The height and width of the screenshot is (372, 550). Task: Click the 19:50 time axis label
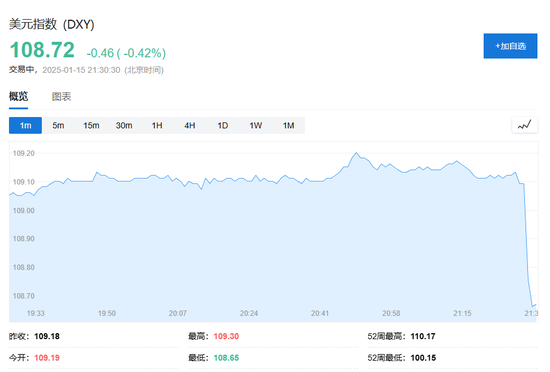click(x=107, y=313)
